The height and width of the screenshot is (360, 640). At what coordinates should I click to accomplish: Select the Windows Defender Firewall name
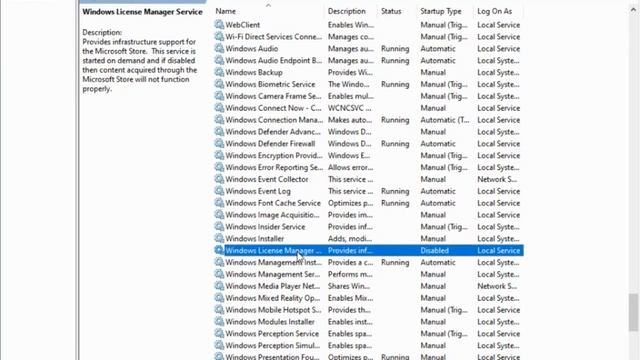tap(270, 144)
